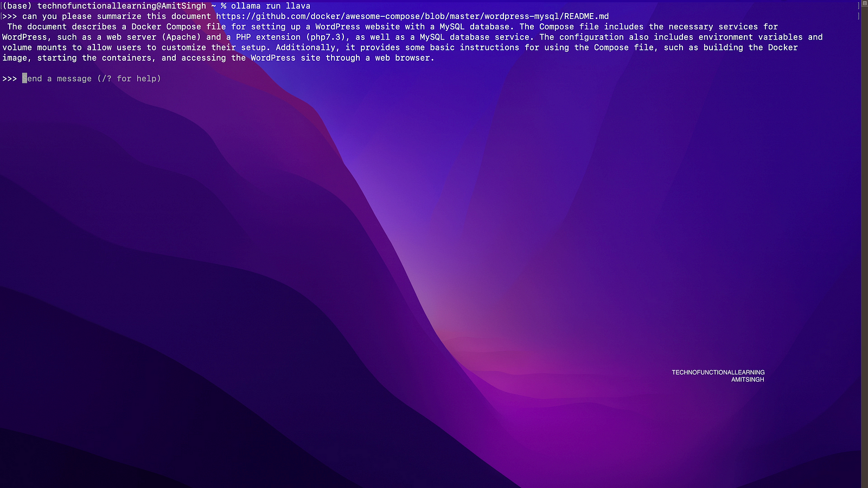Click the "(base)" conda environment indicator
The image size is (868, 488).
pyautogui.click(x=17, y=6)
